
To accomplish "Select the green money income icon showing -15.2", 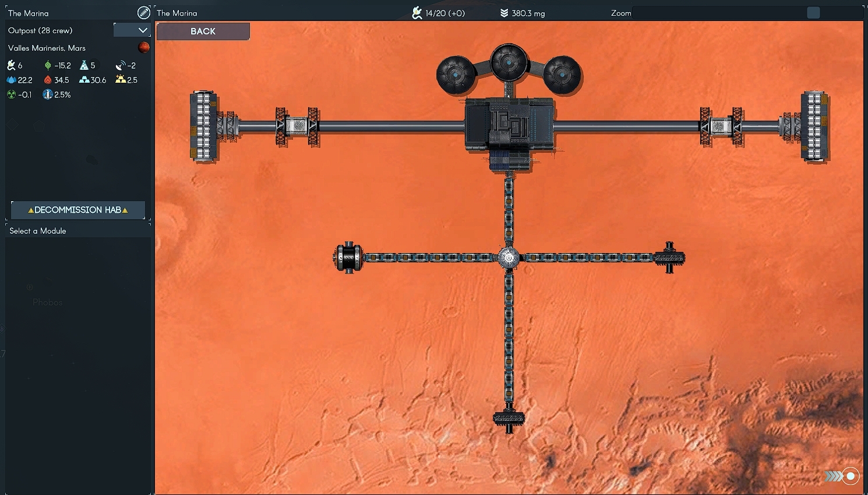I will tap(48, 65).
